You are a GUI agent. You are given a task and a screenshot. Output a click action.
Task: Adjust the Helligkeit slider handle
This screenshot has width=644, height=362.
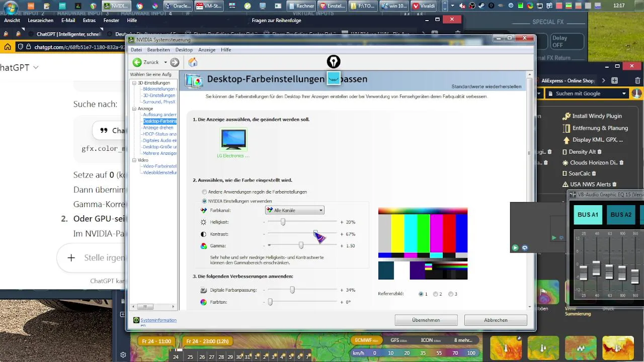tap(283, 222)
